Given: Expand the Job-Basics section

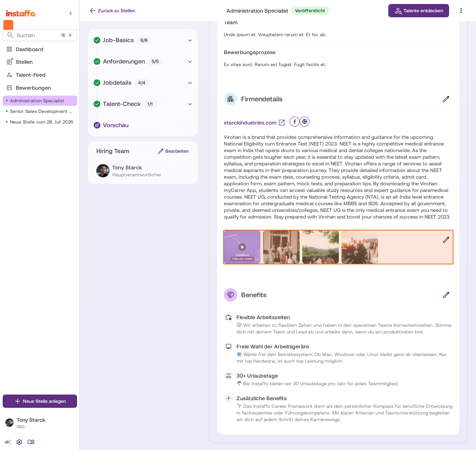Looking at the screenshot, I should [x=143, y=40].
